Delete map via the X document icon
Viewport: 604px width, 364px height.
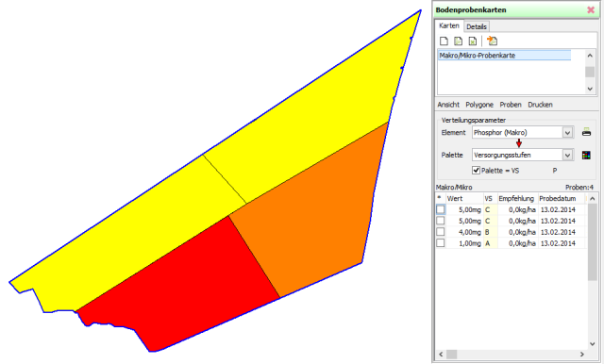pos(472,41)
